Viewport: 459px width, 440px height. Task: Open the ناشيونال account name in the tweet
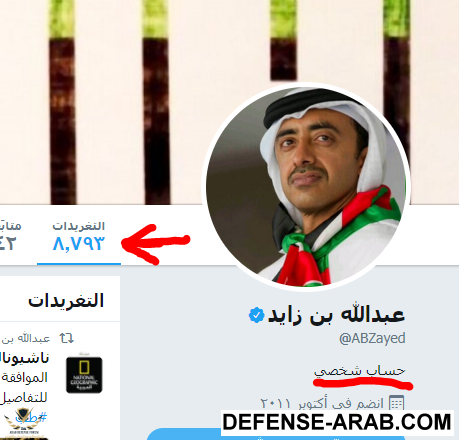click(x=25, y=358)
